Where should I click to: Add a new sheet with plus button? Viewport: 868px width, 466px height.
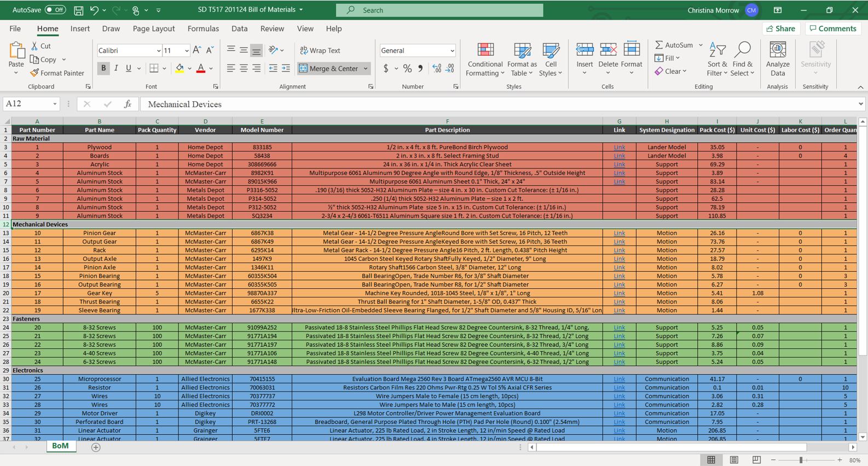click(x=96, y=447)
